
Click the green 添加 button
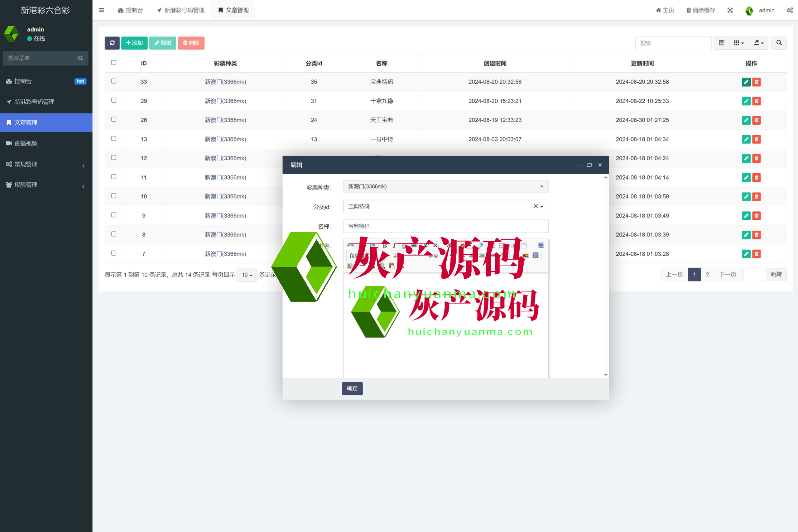[x=134, y=43]
